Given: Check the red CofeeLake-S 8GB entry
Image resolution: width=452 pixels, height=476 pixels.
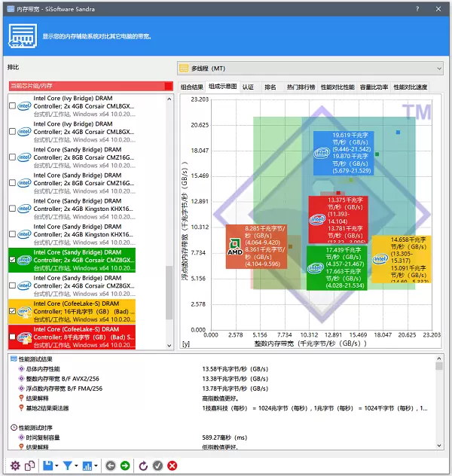Looking at the screenshot, I should 12,337.
